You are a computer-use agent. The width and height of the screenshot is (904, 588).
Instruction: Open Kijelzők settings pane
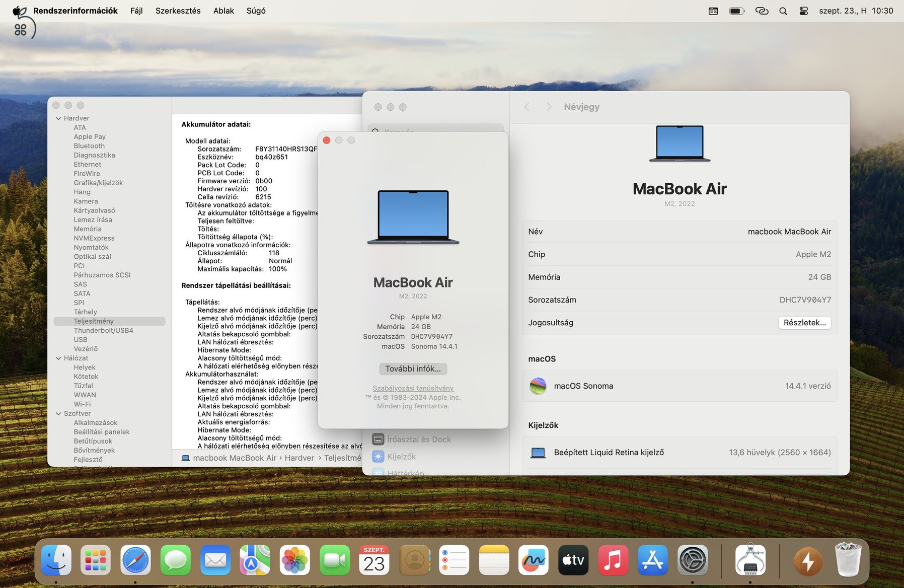[x=394, y=457]
